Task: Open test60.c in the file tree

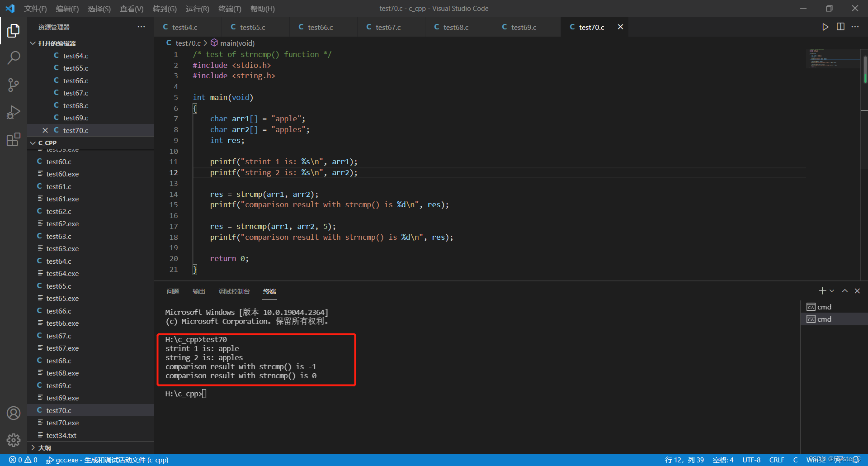Action: coord(90,162)
